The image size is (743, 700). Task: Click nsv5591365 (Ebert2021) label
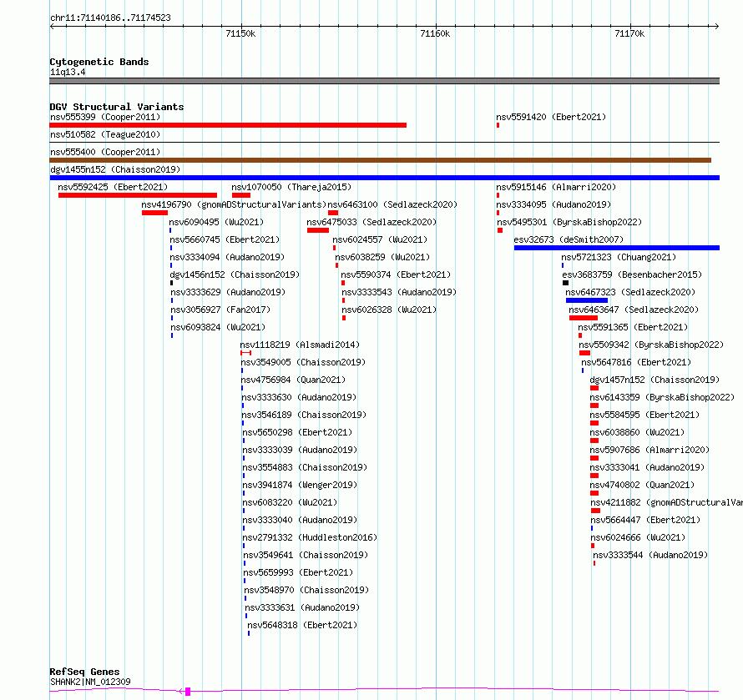point(633,327)
